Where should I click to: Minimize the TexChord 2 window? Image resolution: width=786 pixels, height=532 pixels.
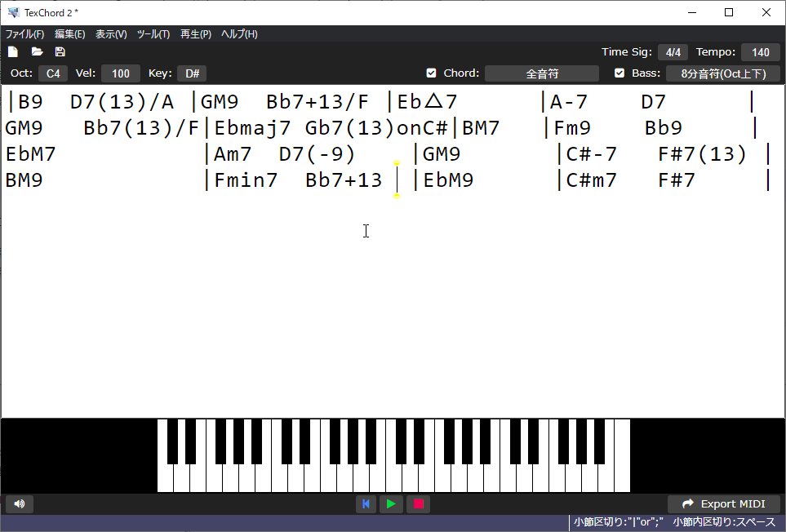(x=692, y=12)
